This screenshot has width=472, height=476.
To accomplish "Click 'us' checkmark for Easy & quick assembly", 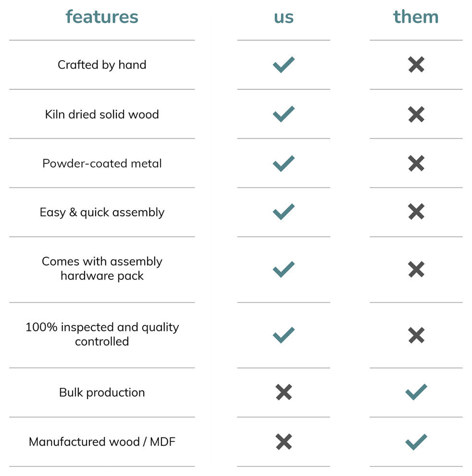I will 284,212.
